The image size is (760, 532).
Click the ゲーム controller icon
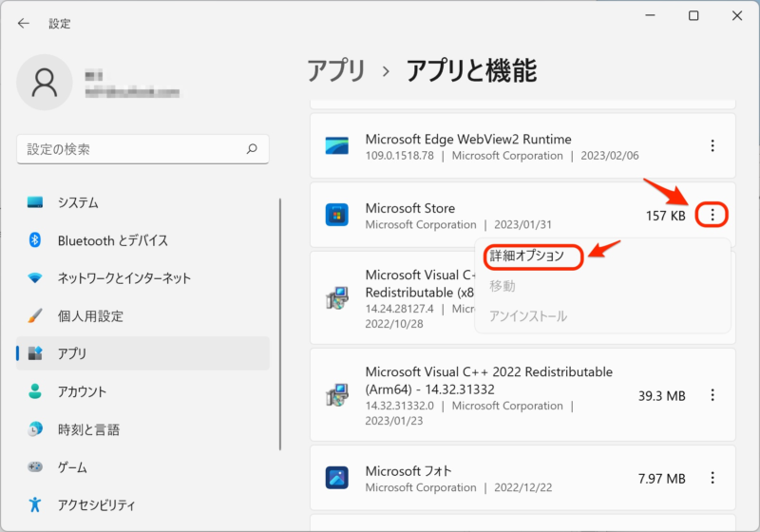click(x=35, y=467)
